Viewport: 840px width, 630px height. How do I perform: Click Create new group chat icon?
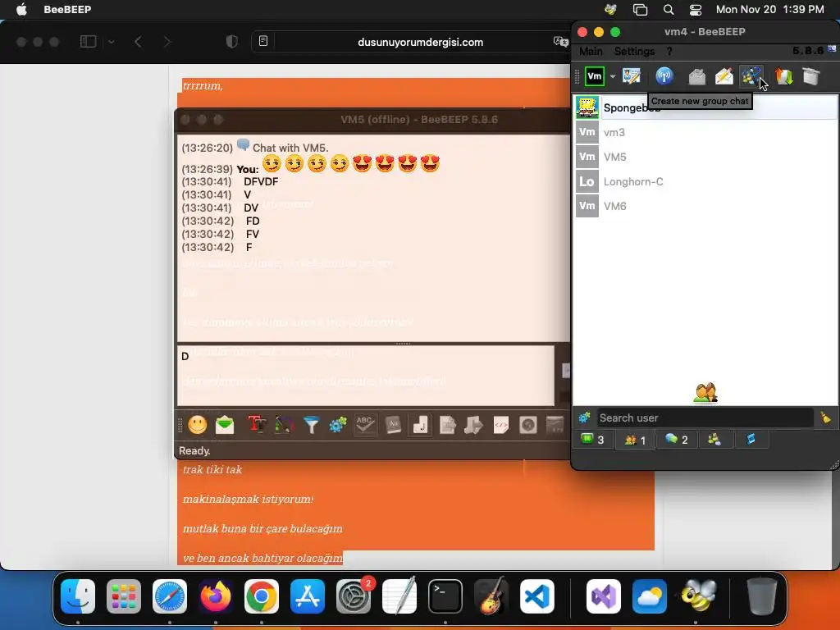751,76
